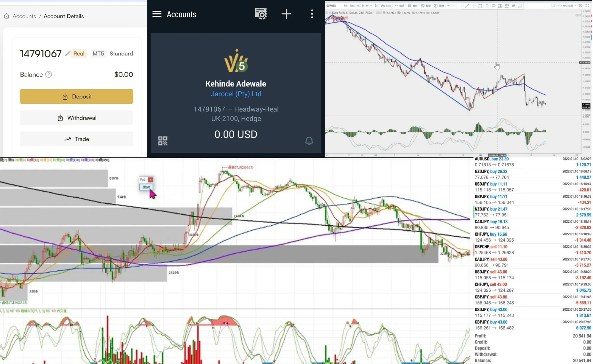Select the GBPJPY sell 43.00 trade row
Screen dimensions: 593x364
coord(533,300)
